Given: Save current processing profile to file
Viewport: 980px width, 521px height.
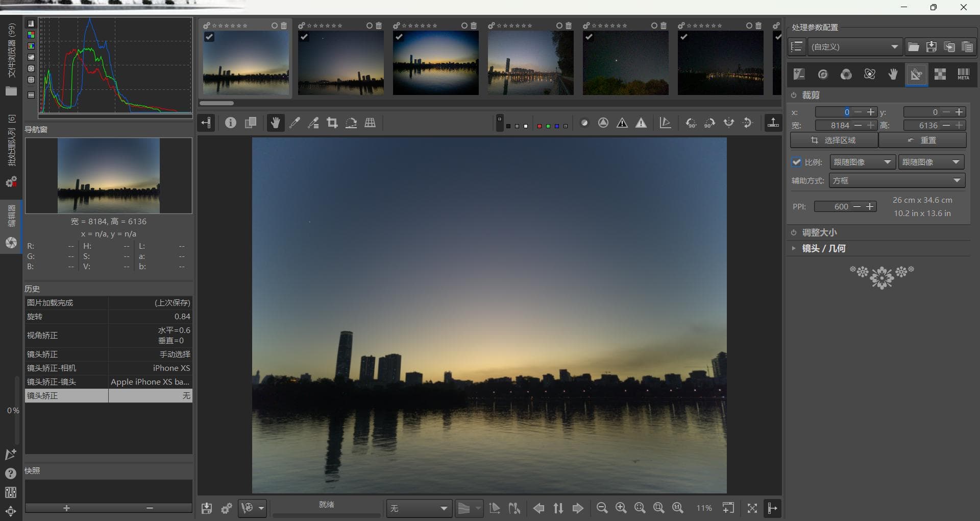Looking at the screenshot, I should click(x=932, y=47).
